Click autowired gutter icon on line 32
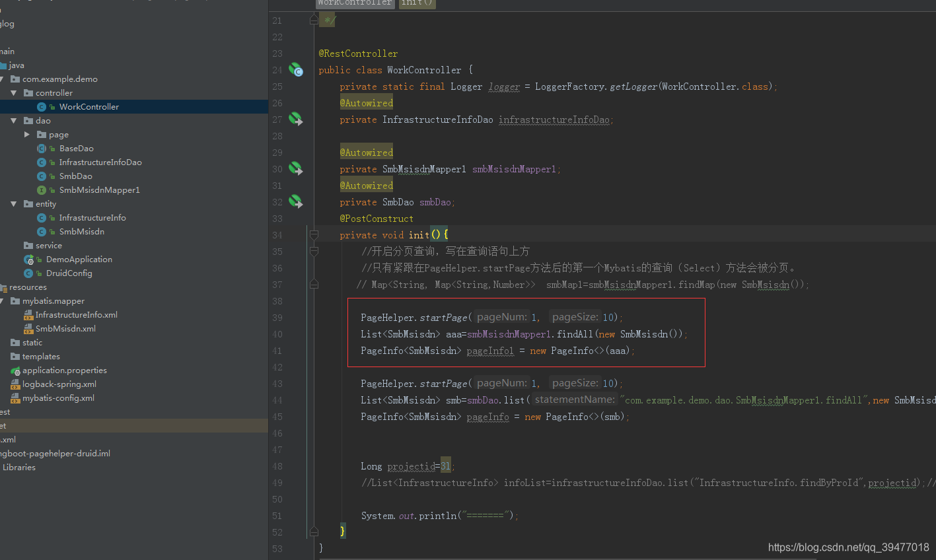The width and height of the screenshot is (936, 560). (295, 201)
